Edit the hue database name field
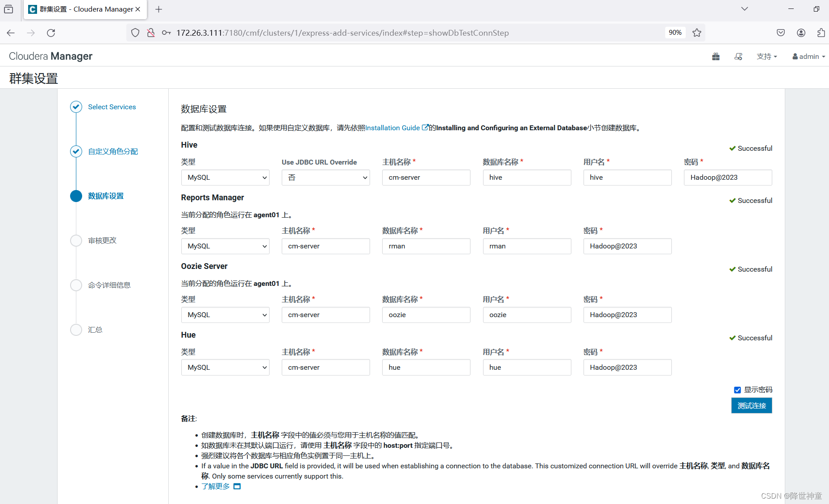The height and width of the screenshot is (504, 829). click(x=426, y=368)
